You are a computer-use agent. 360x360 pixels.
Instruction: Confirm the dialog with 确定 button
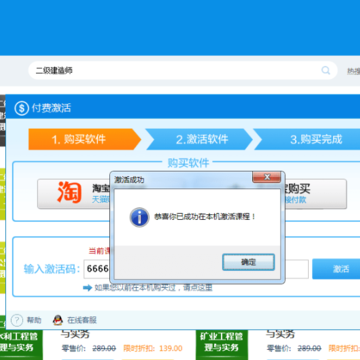[248, 262]
